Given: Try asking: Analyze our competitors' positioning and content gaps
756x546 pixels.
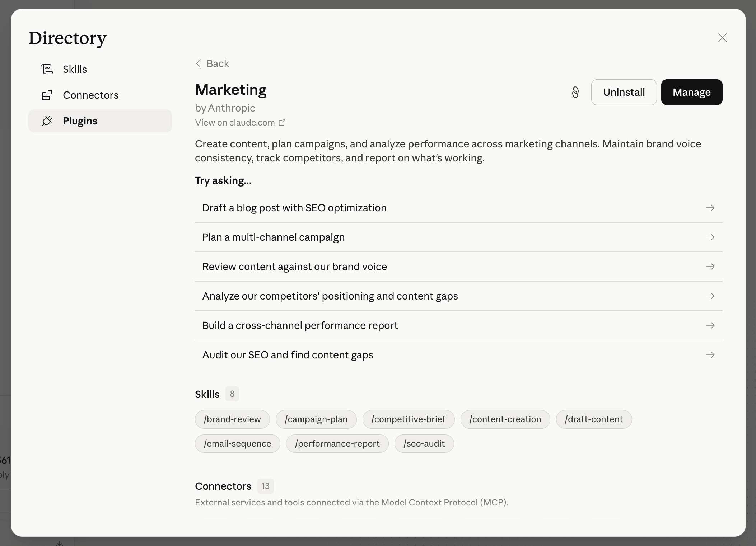Looking at the screenshot, I should tap(459, 296).
